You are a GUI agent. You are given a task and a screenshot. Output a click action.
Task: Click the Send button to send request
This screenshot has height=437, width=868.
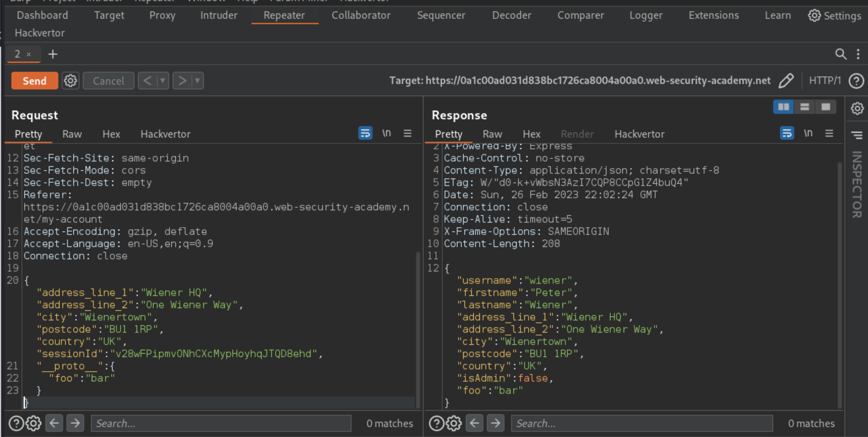35,80
